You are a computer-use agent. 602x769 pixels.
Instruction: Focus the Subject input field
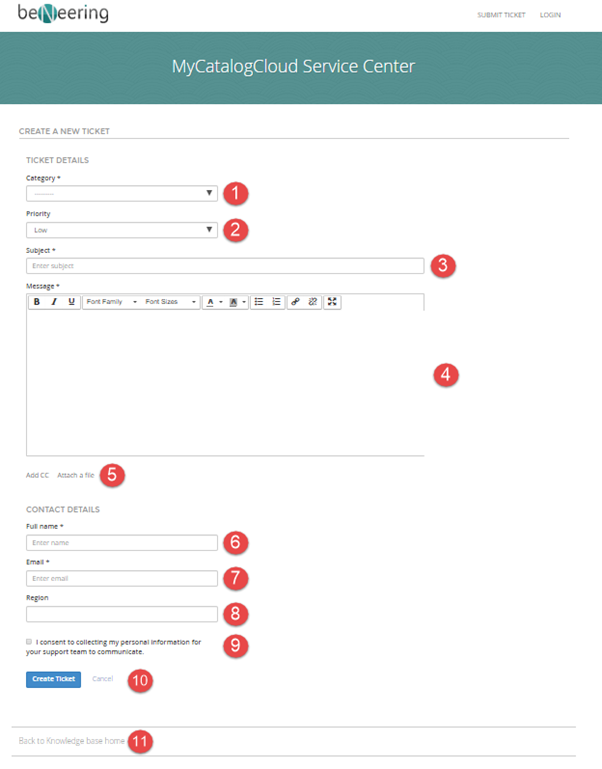click(x=225, y=266)
